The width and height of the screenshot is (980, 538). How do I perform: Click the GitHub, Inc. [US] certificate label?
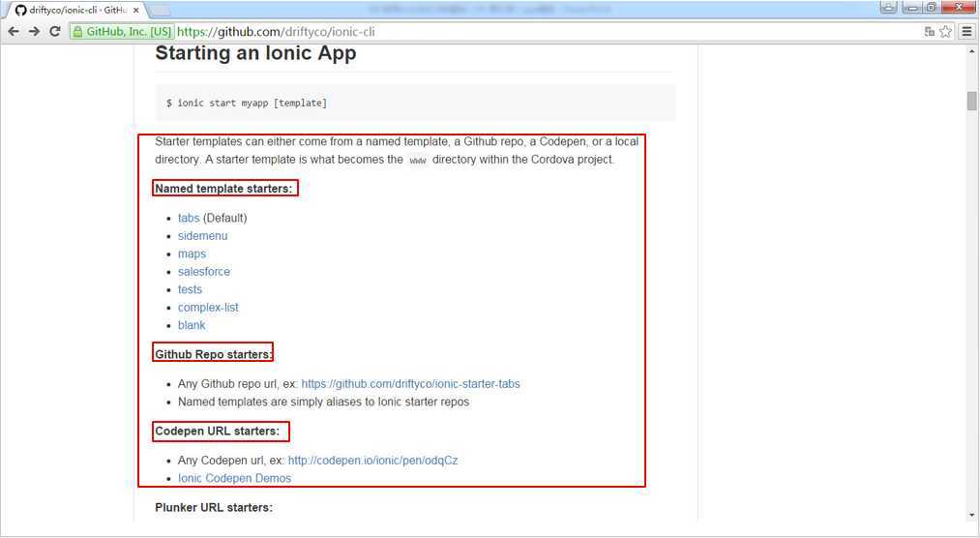[x=129, y=32]
